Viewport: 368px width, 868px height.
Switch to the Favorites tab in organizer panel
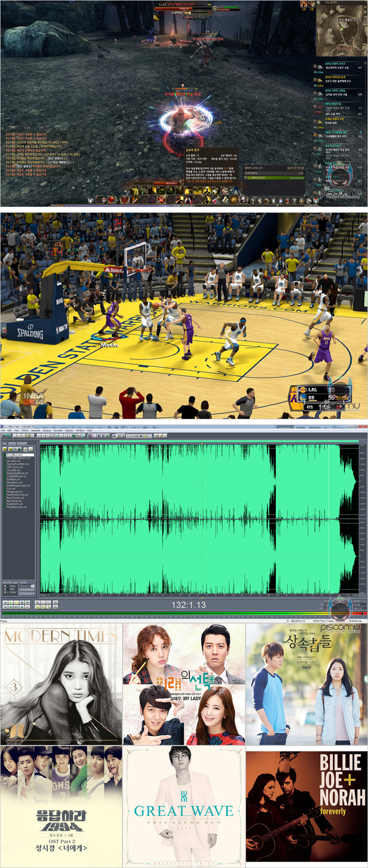tap(22, 444)
